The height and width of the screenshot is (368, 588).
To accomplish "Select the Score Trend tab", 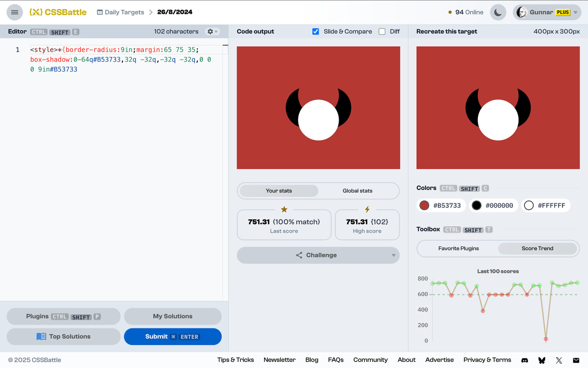I will coord(537,248).
